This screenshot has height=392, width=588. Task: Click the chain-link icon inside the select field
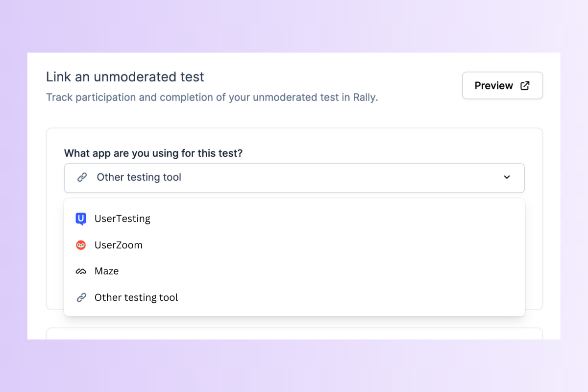[82, 177]
